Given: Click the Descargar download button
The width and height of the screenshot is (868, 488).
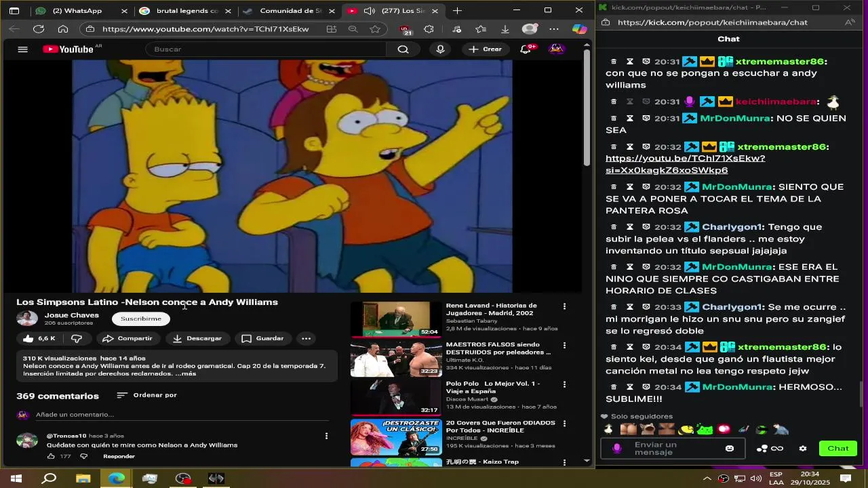Looking at the screenshot, I should (197, 338).
